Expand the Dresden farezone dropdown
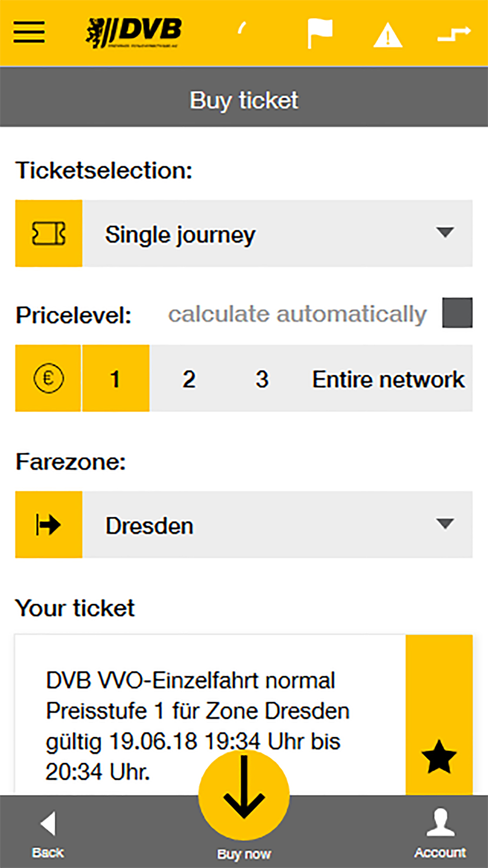Screen dimensions: 488x868 pos(277,525)
